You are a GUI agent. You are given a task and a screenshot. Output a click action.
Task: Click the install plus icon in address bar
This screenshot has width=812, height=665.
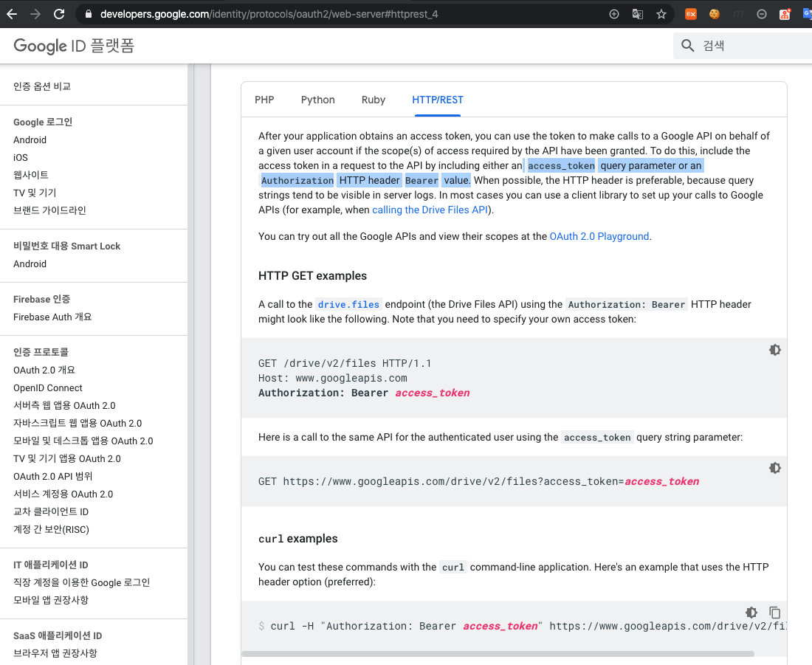click(613, 14)
